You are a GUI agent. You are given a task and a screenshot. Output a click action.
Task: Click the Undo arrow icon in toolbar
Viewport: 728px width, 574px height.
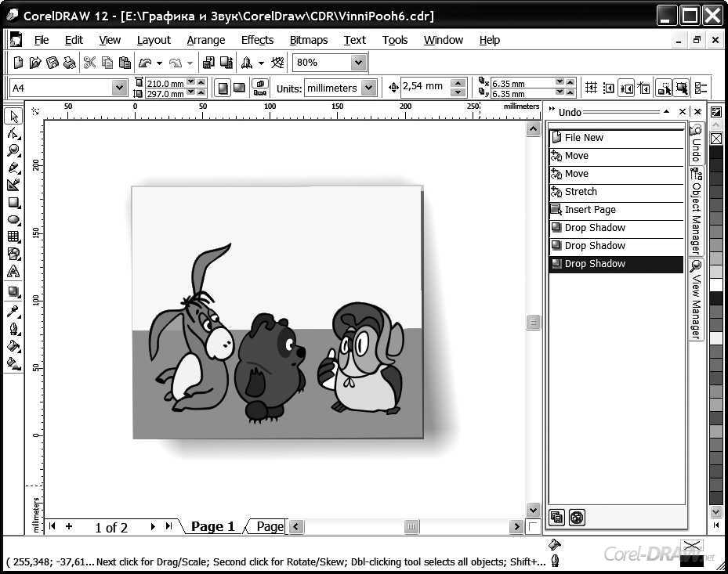point(145,62)
